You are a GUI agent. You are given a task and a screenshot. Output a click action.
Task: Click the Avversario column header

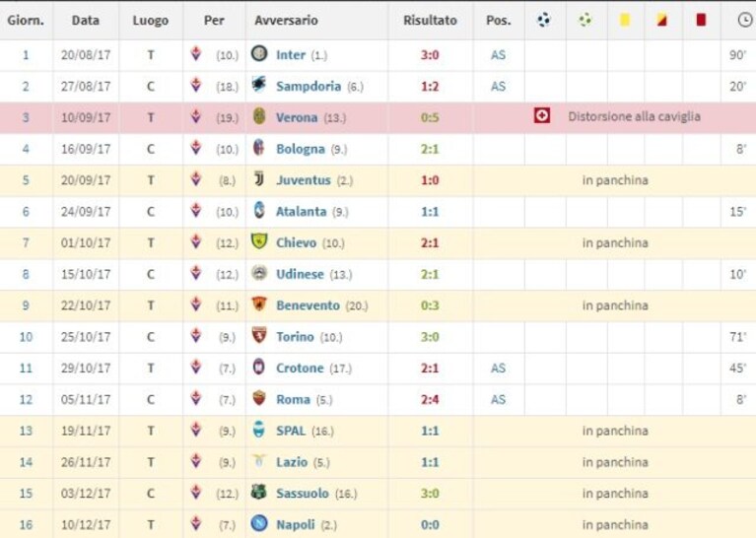point(286,21)
